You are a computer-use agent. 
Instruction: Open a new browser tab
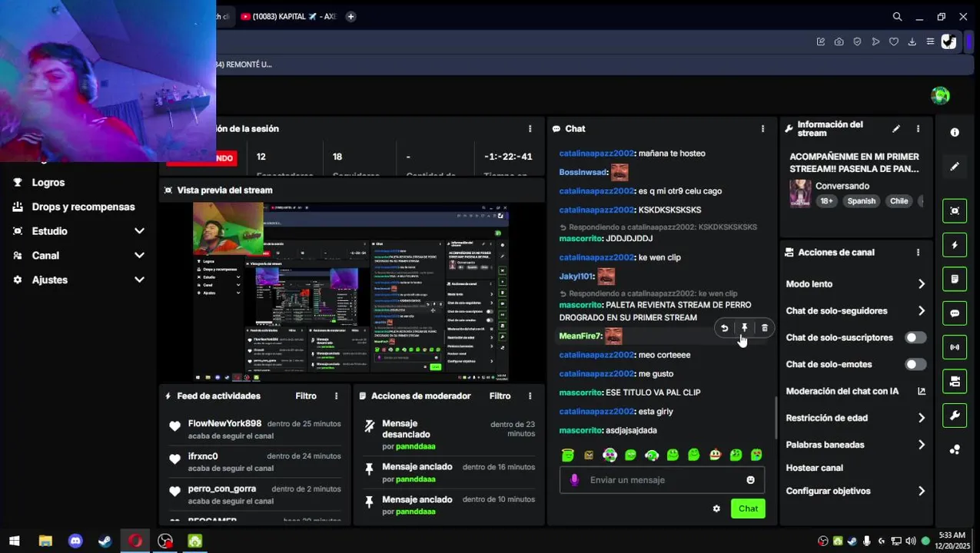[x=350, y=16]
